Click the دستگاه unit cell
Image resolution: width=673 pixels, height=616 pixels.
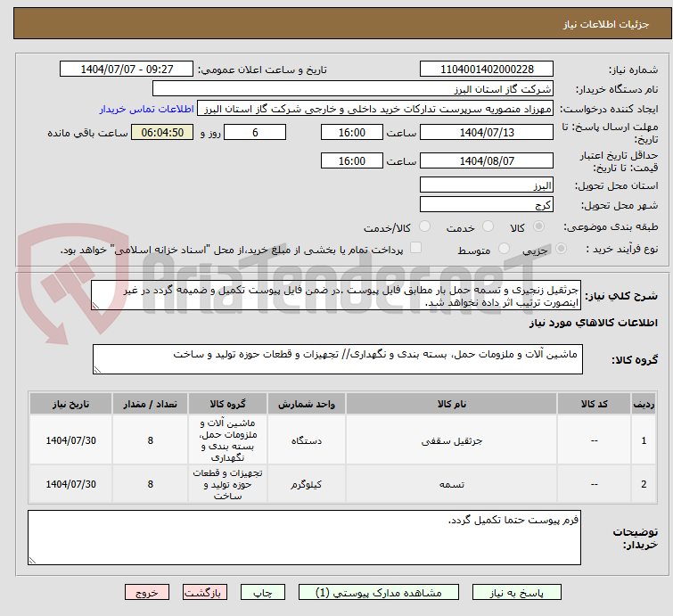coord(307,440)
